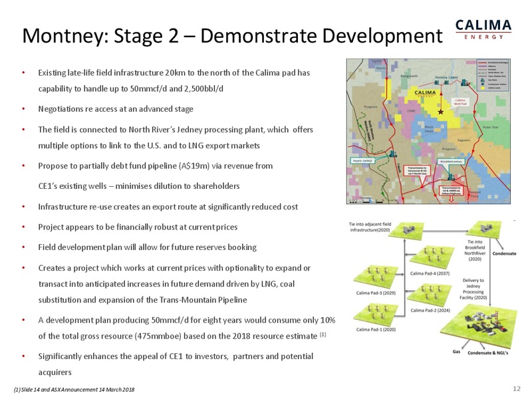Click 'Infrastructure re-use creates an export route' bullet

point(168,207)
